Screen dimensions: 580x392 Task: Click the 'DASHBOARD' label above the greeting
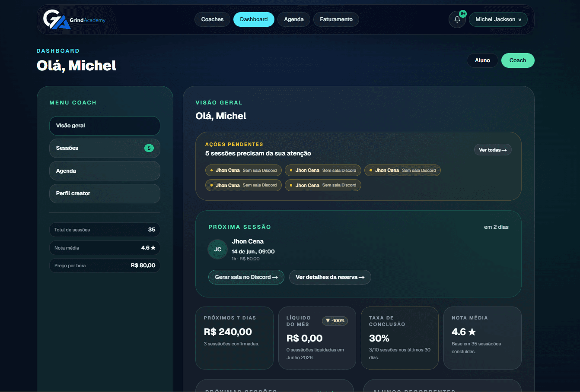[x=58, y=51]
